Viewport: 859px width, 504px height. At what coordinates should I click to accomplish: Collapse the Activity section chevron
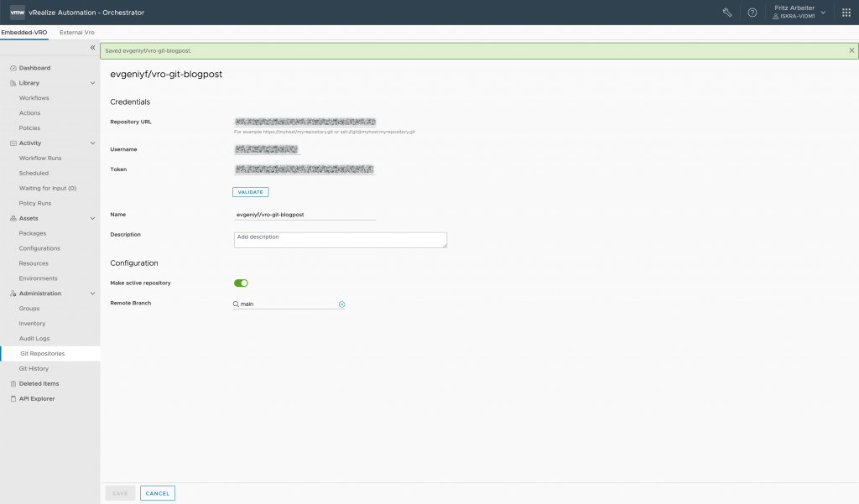tap(92, 143)
